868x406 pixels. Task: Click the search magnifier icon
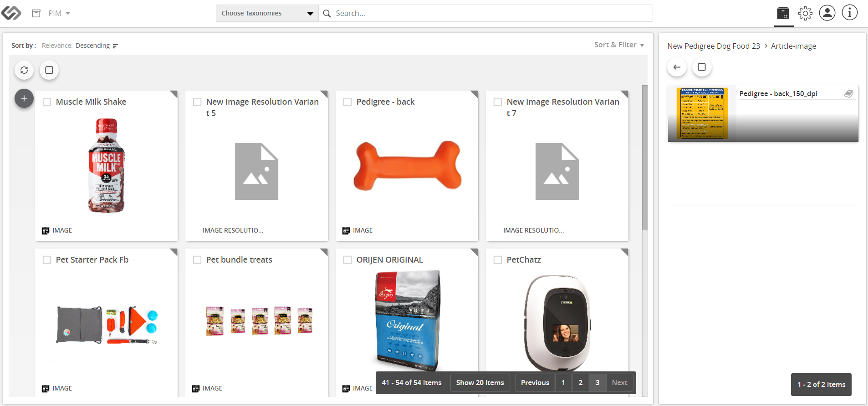pos(327,14)
